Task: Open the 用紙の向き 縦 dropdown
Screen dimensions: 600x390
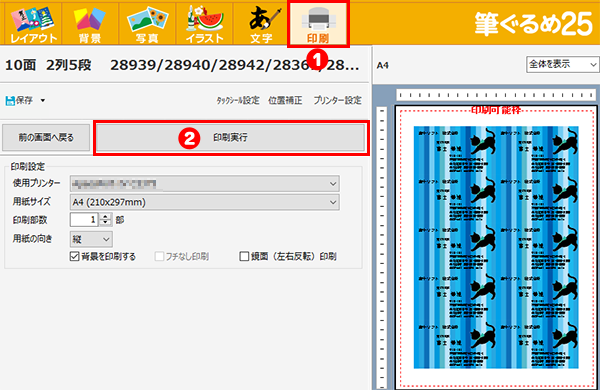Action: (x=91, y=239)
